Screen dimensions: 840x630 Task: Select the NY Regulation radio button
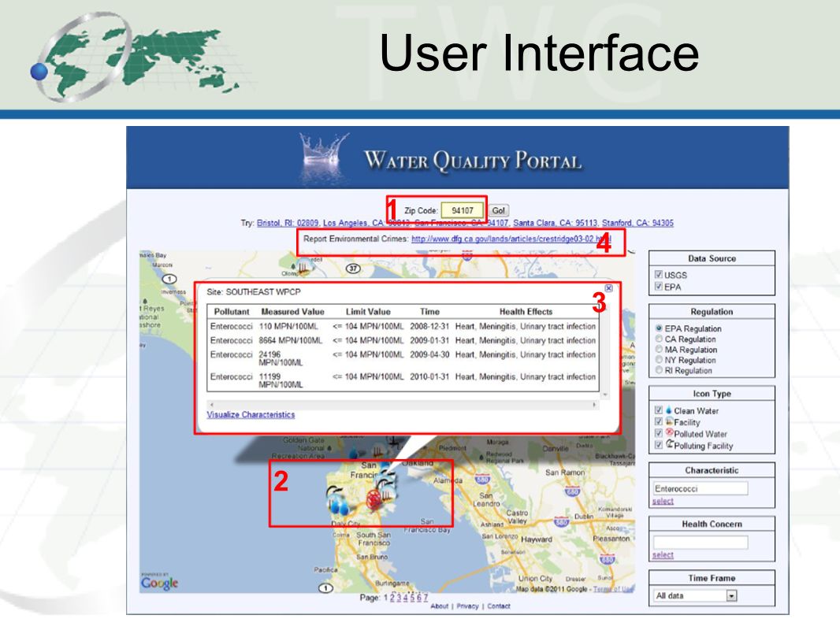click(x=659, y=360)
